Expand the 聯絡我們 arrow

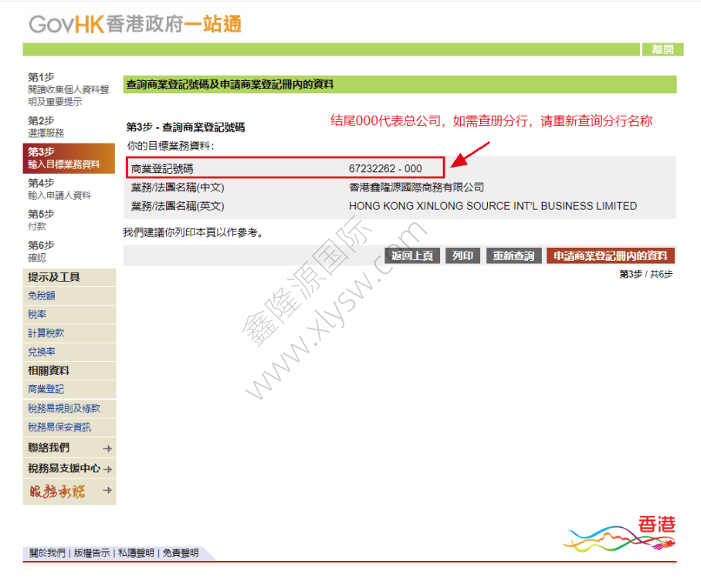(107, 448)
